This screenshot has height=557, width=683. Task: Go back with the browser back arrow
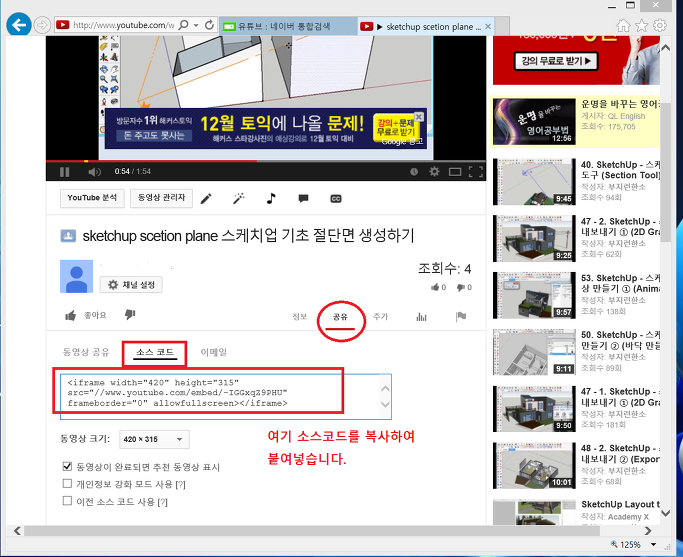[19, 25]
